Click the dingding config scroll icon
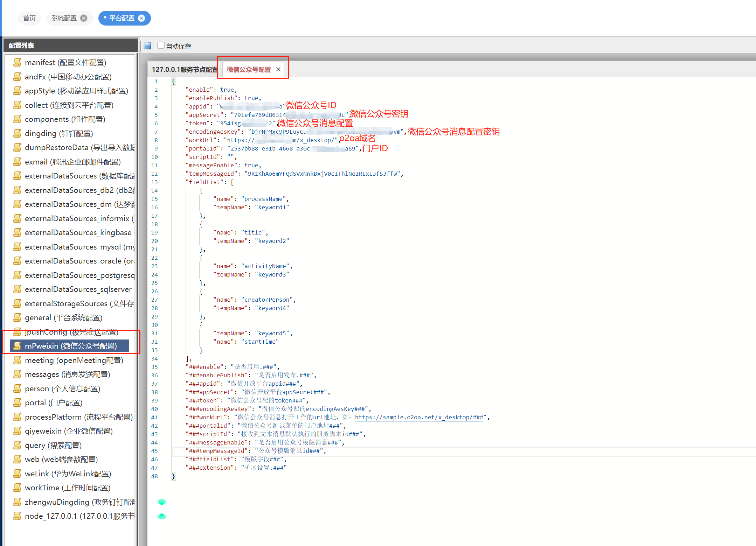 (x=17, y=133)
